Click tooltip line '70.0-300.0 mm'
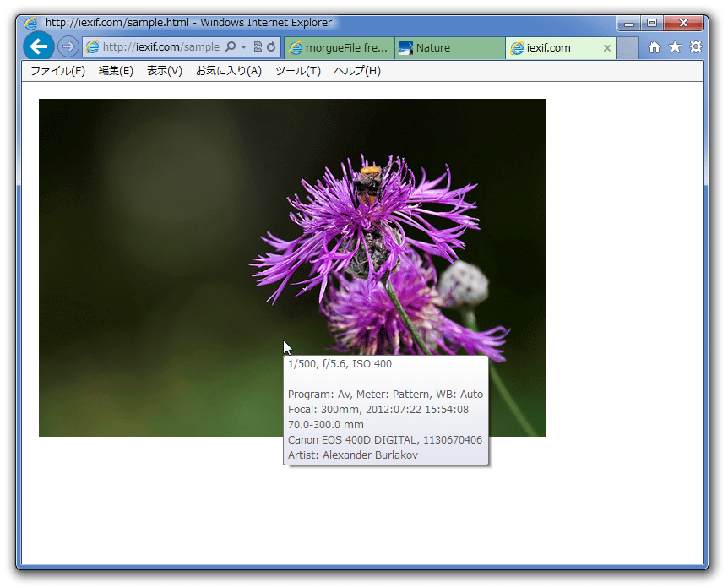The width and height of the screenshot is (728, 588). tap(325, 424)
